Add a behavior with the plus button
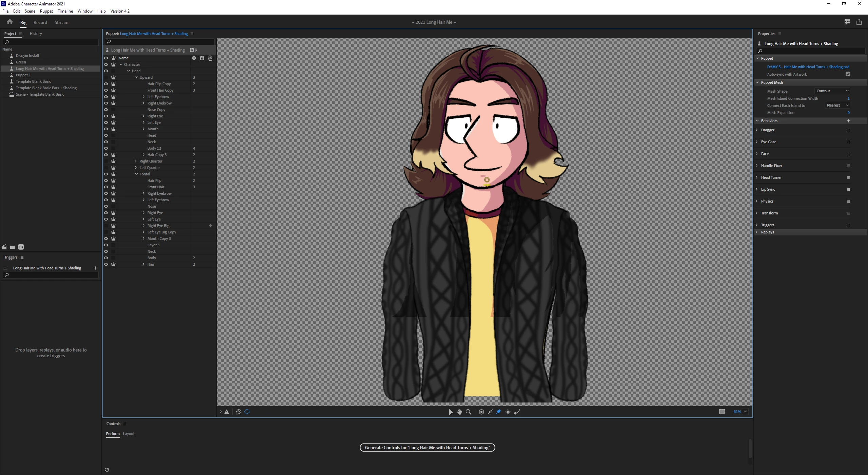 [848, 121]
